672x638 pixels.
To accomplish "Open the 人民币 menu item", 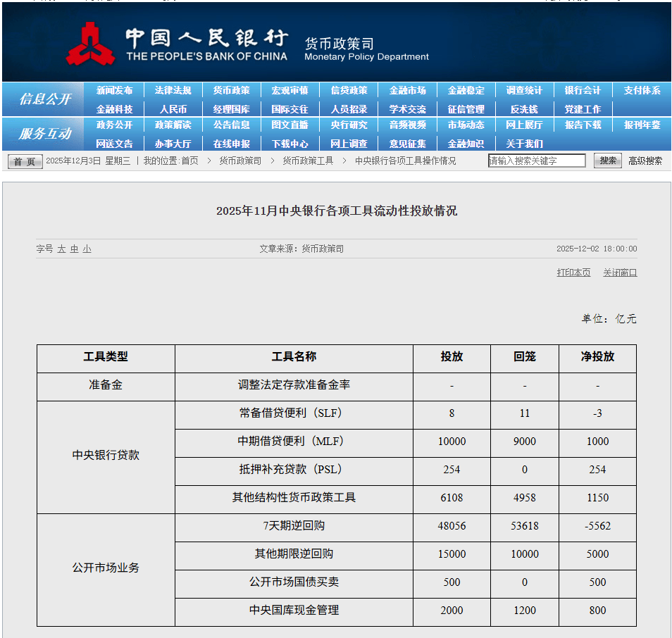I will point(174,109).
